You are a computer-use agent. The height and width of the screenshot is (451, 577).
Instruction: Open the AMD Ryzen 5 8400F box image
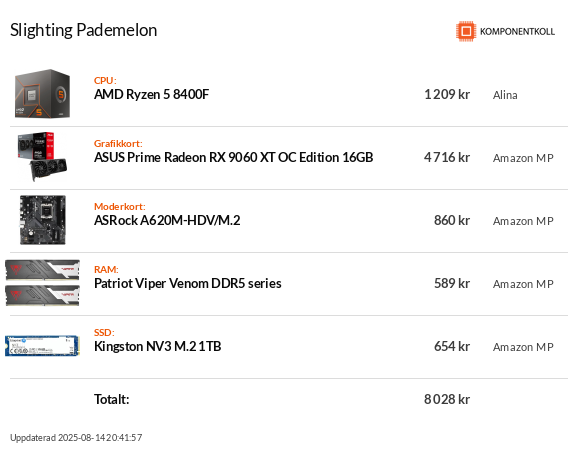pyautogui.click(x=42, y=93)
